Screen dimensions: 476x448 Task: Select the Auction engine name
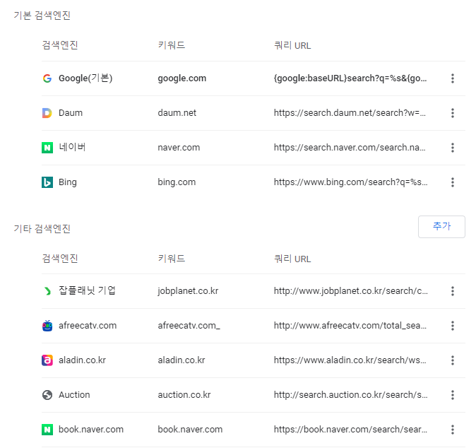[x=74, y=395]
